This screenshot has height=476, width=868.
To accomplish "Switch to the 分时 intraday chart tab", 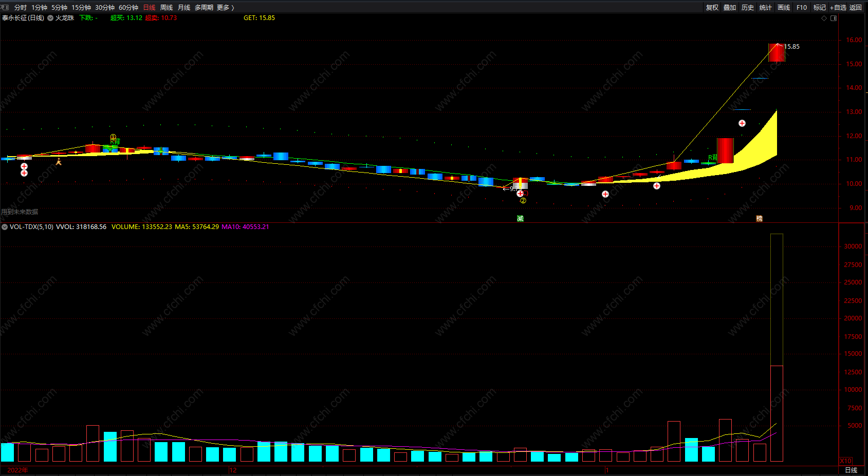I will click(x=21, y=8).
